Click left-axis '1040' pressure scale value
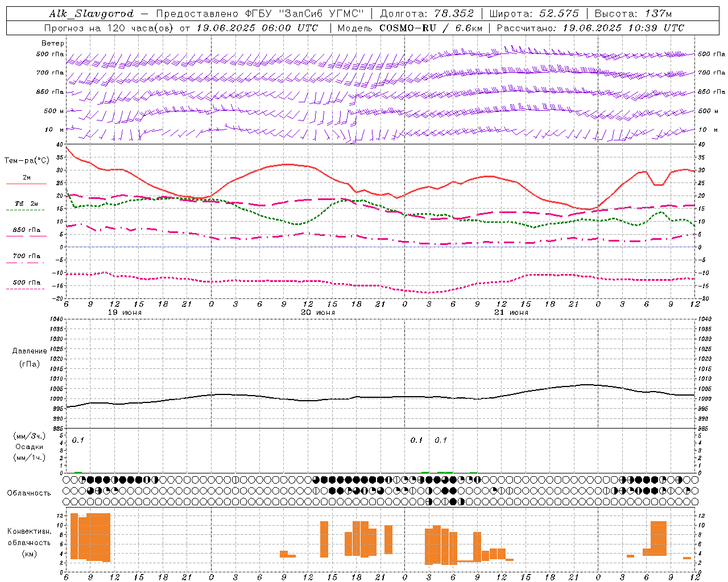Image resolution: width=728 pixels, height=582 pixels. tap(57, 319)
